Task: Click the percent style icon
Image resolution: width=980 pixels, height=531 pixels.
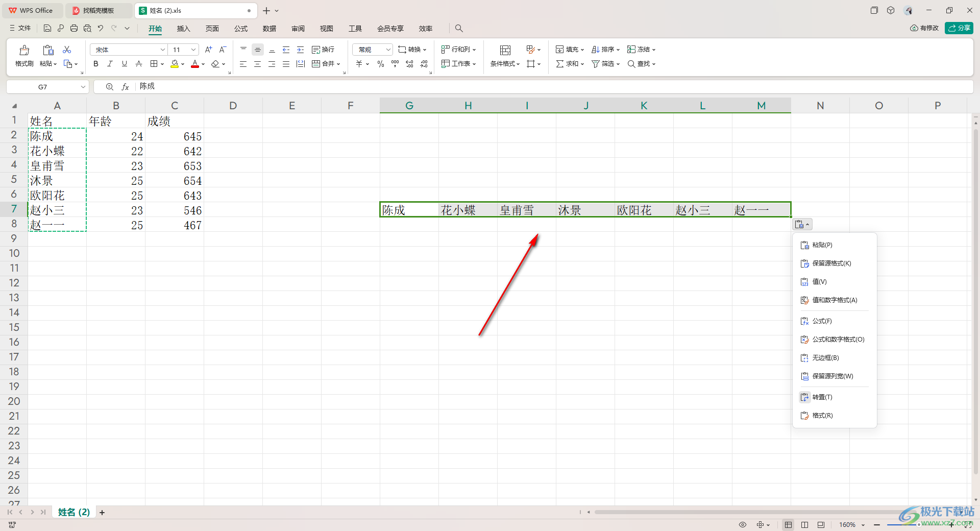Action: point(381,64)
